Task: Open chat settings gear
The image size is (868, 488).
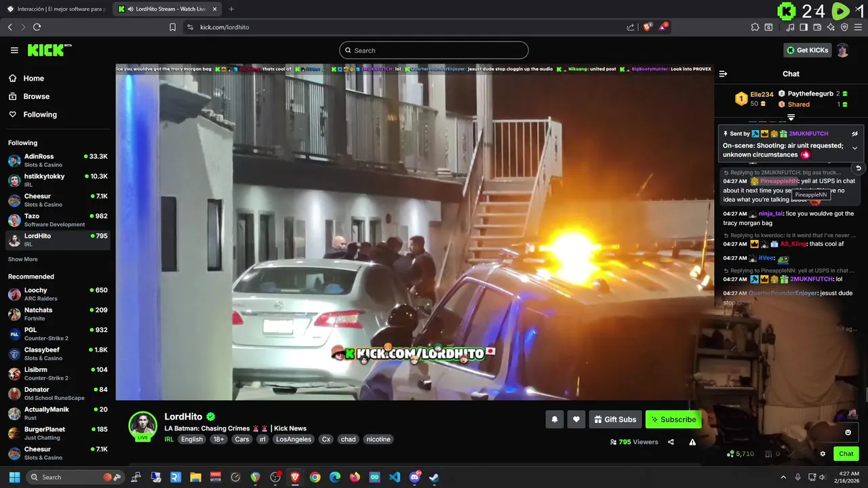Action: click(x=823, y=454)
